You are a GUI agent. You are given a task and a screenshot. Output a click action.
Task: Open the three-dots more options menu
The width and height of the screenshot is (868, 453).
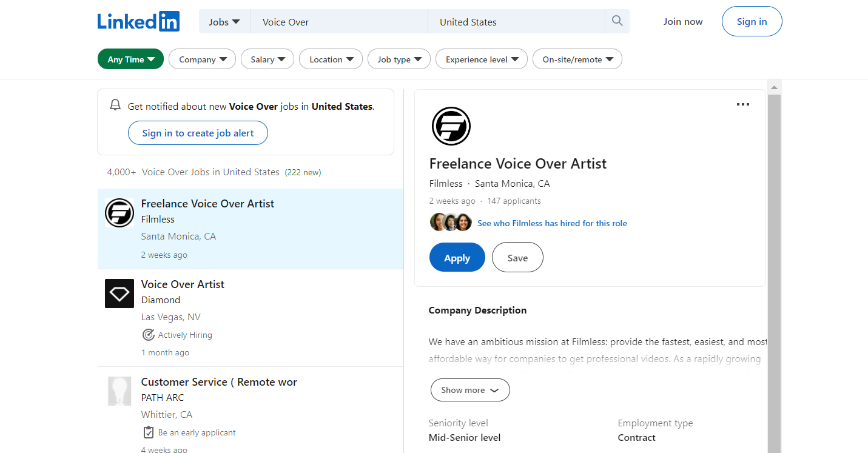[742, 104]
